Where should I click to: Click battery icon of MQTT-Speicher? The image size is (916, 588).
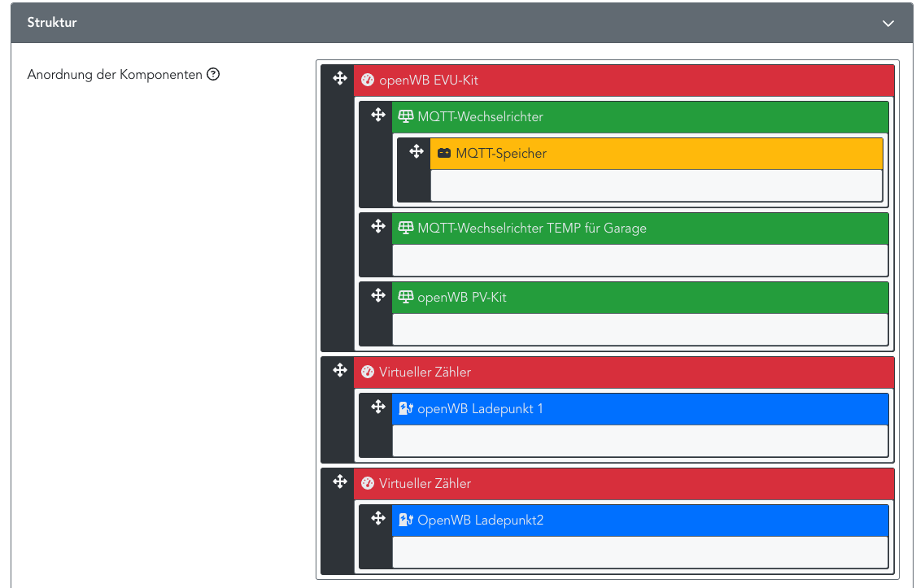(444, 154)
